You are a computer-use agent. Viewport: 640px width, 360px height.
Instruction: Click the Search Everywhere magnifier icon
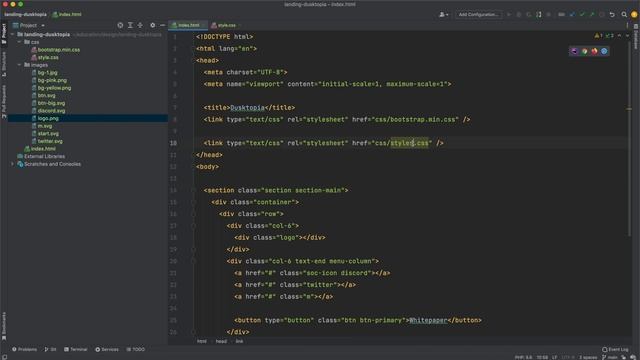click(624, 15)
